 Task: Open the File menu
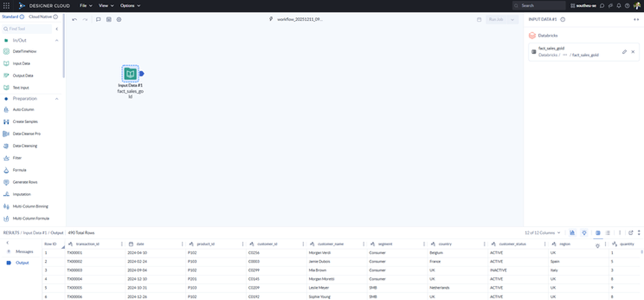point(86,6)
